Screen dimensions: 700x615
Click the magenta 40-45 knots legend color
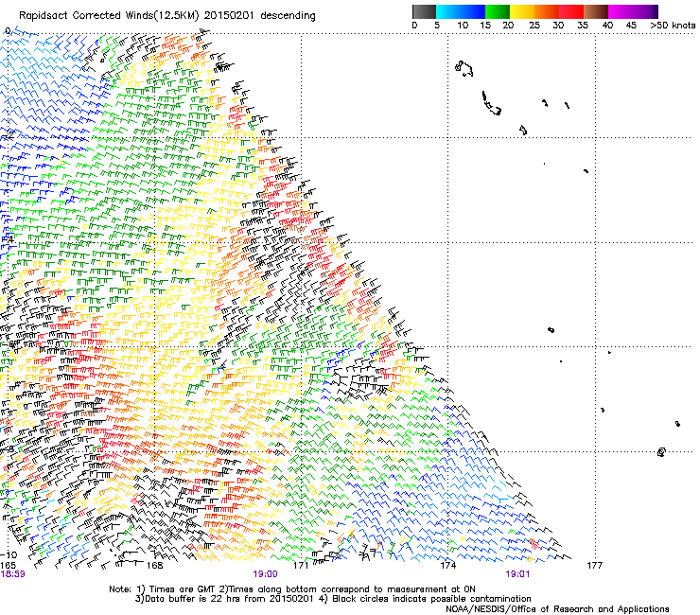[x=620, y=12]
